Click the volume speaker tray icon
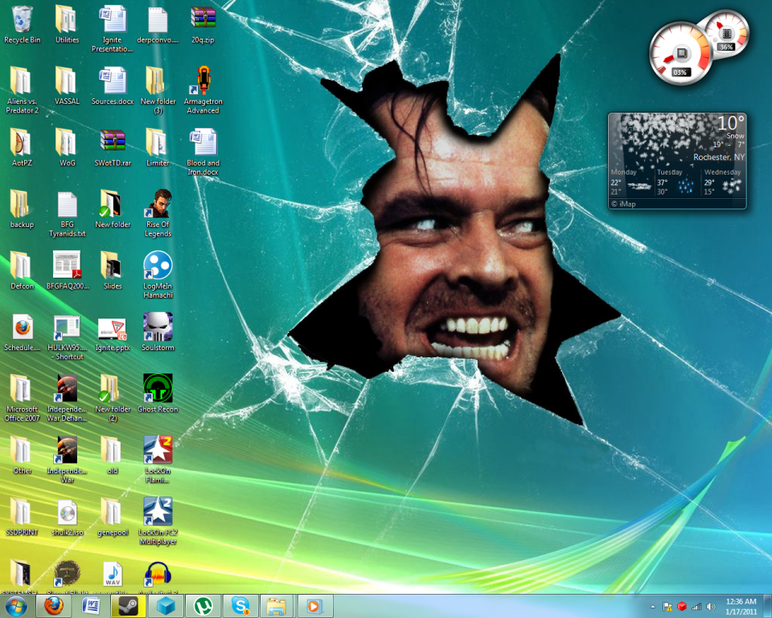Viewport: 772px width, 618px height. 710,606
